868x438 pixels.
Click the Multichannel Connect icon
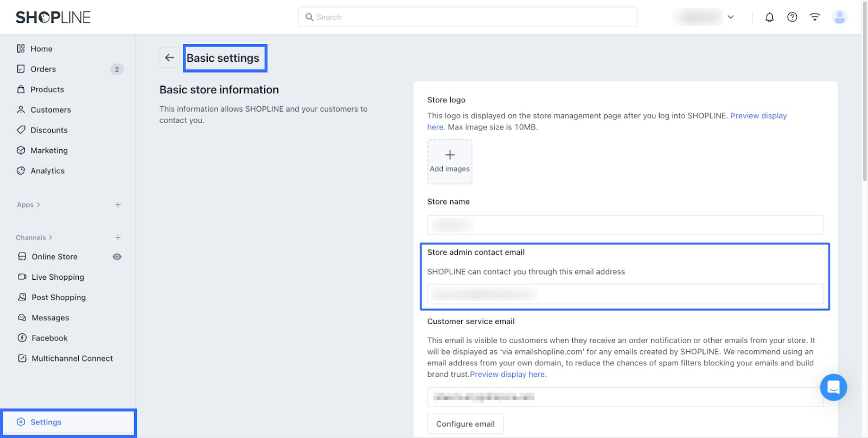(22, 358)
